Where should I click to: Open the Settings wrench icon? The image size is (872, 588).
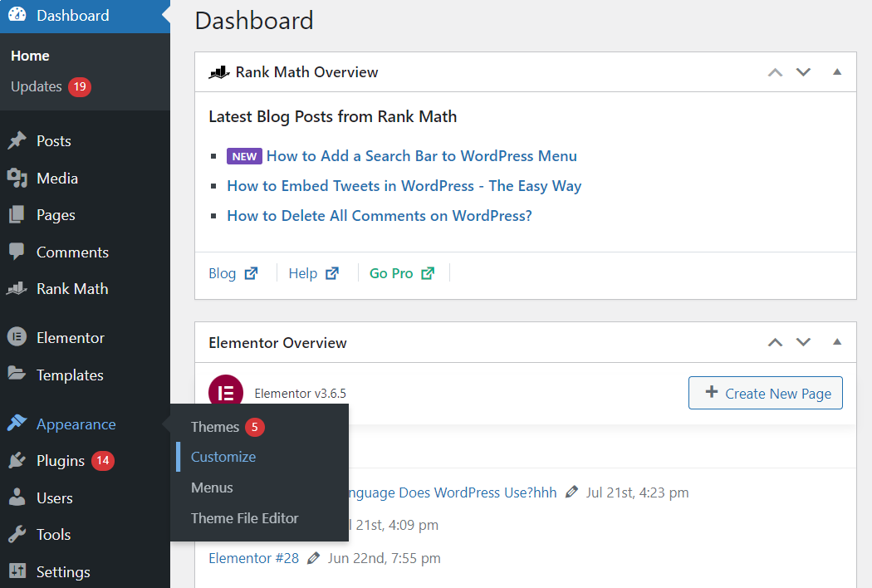pos(18,571)
